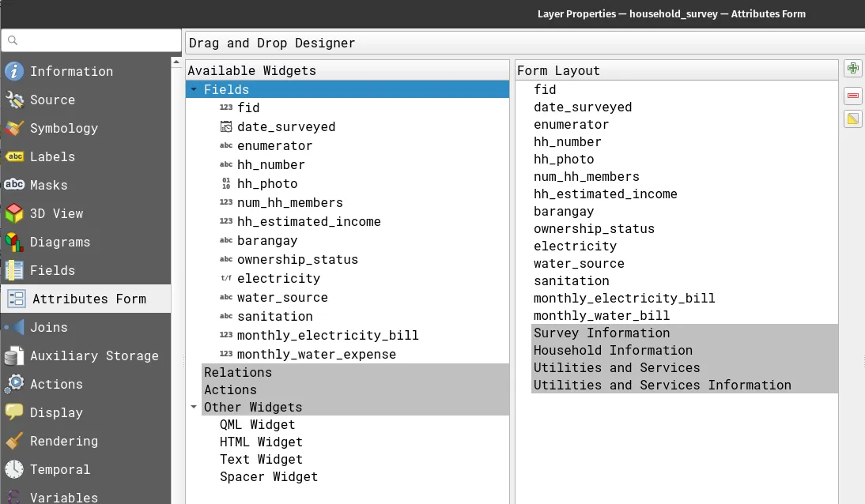The image size is (865, 504).
Task: Collapse the Fields tree node
Action: pos(194,90)
